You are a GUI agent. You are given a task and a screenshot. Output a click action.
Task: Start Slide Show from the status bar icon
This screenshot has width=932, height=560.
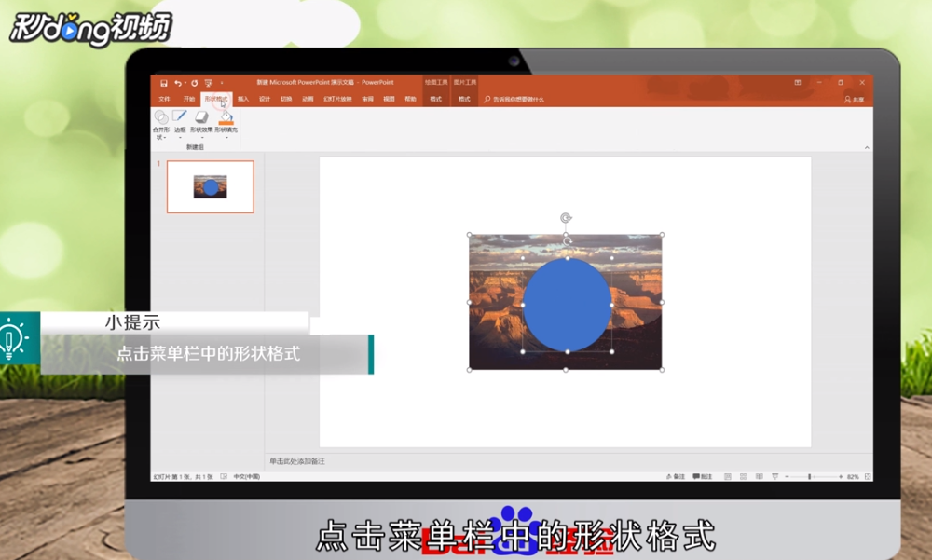(774, 478)
